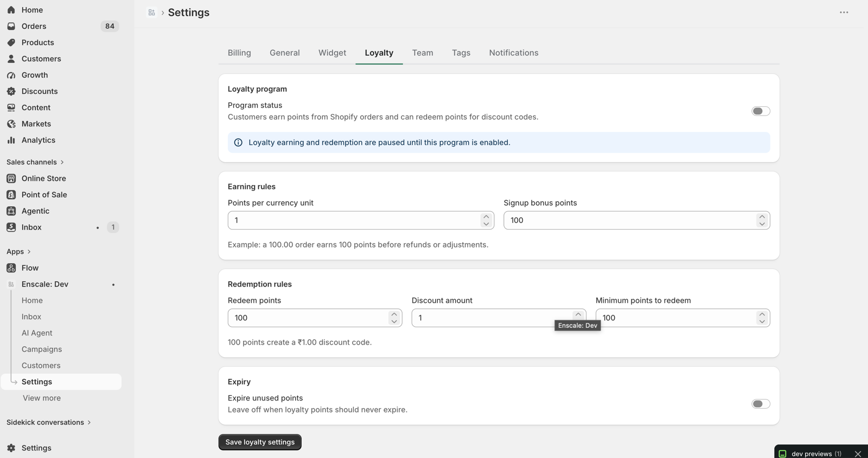Click the Flow app icon
Image resolution: width=868 pixels, height=458 pixels.
coord(11,268)
